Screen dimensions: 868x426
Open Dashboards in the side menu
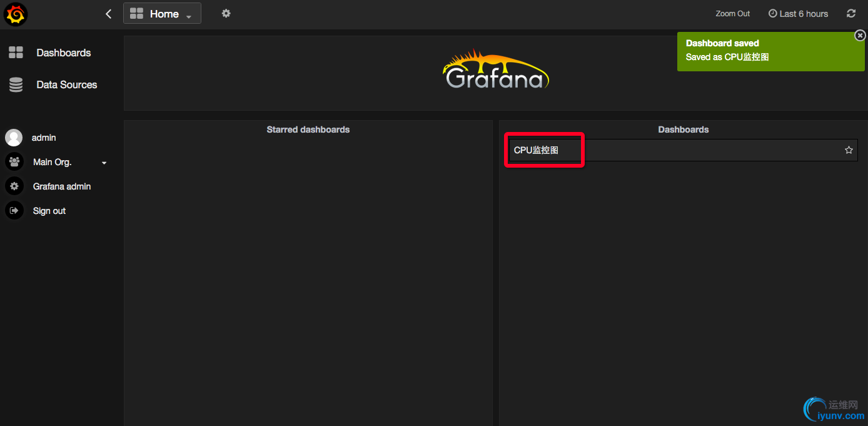click(x=64, y=53)
